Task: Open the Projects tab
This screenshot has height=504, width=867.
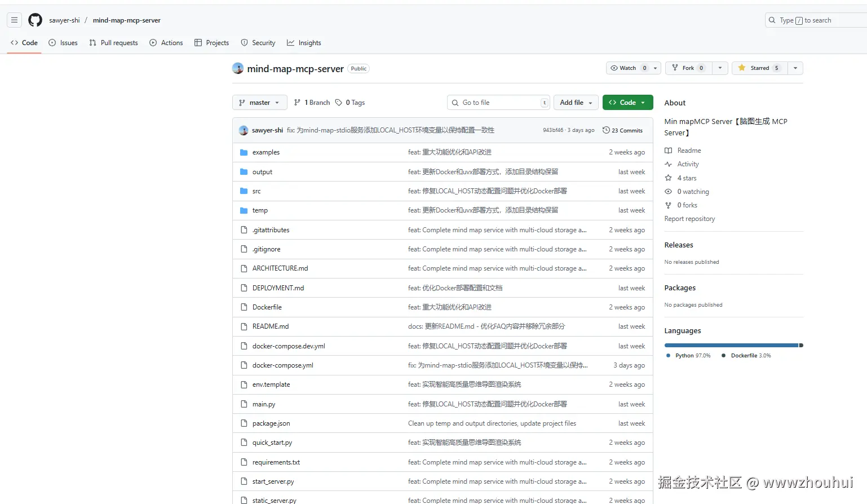Action: coord(211,43)
